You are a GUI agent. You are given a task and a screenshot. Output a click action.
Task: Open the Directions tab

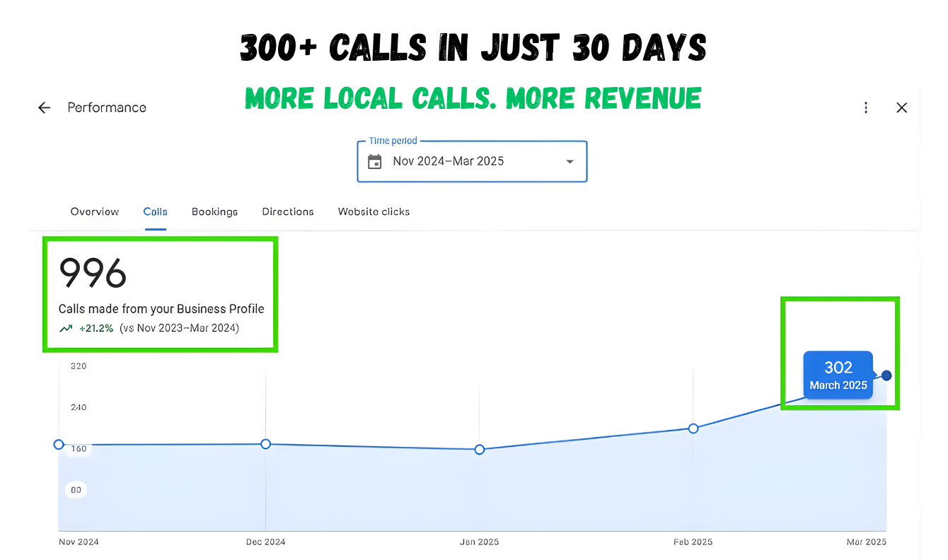point(287,211)
